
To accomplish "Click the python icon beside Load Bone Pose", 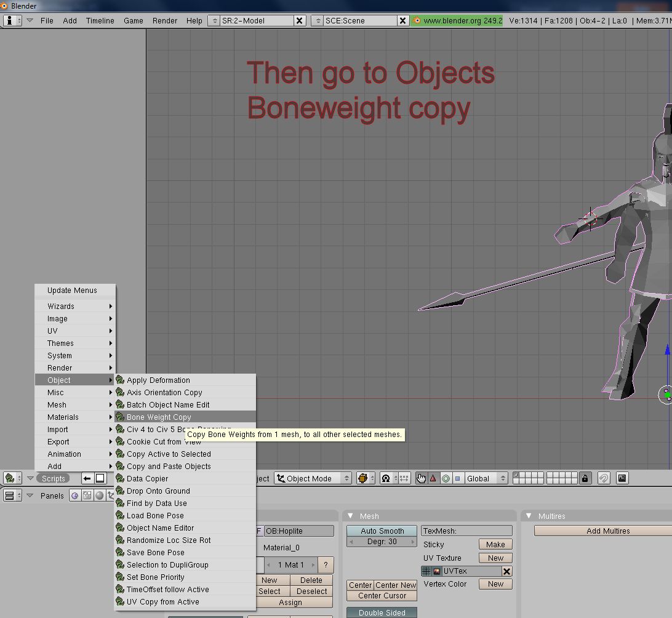I will 121,516.
